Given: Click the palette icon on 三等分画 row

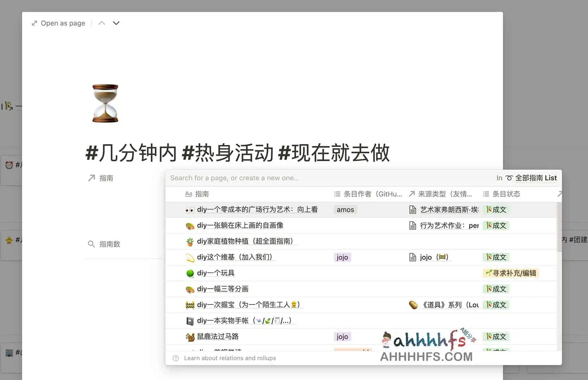Looking at the screenshot, I should 190,289.
